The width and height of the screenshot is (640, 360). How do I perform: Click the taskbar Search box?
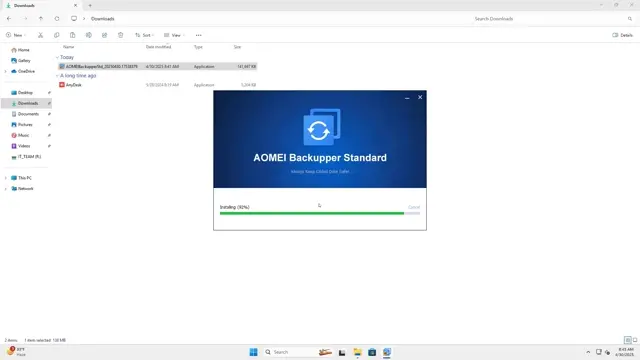point(297,352)
